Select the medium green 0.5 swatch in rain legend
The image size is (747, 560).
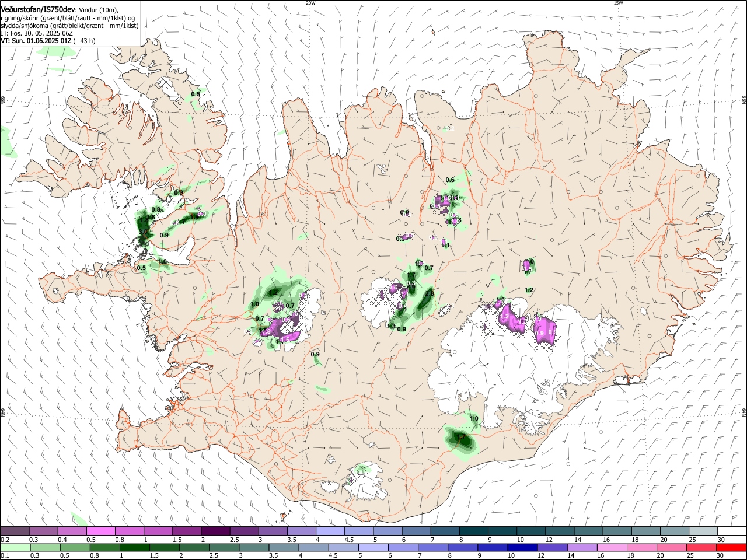pos(75,547)
